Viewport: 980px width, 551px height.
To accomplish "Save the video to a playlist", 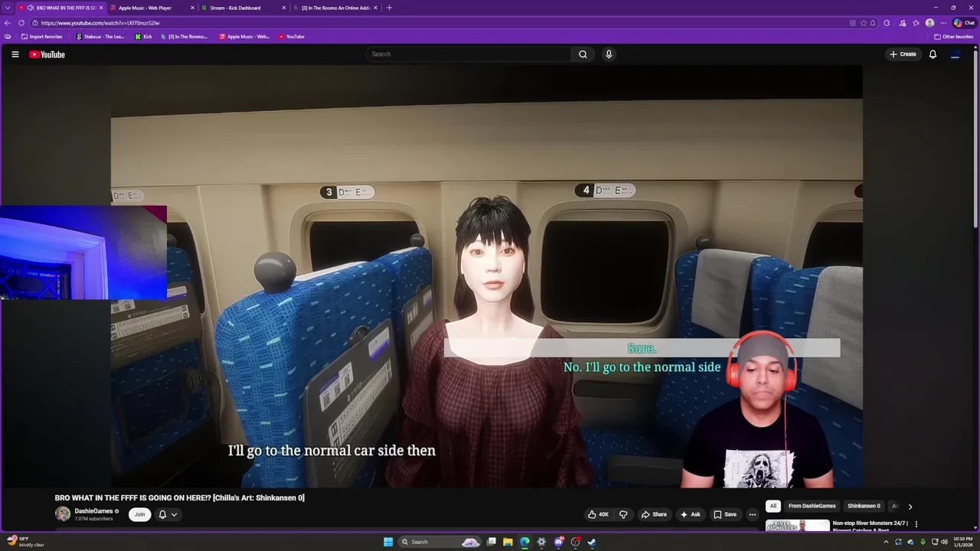I will point(724,514).
